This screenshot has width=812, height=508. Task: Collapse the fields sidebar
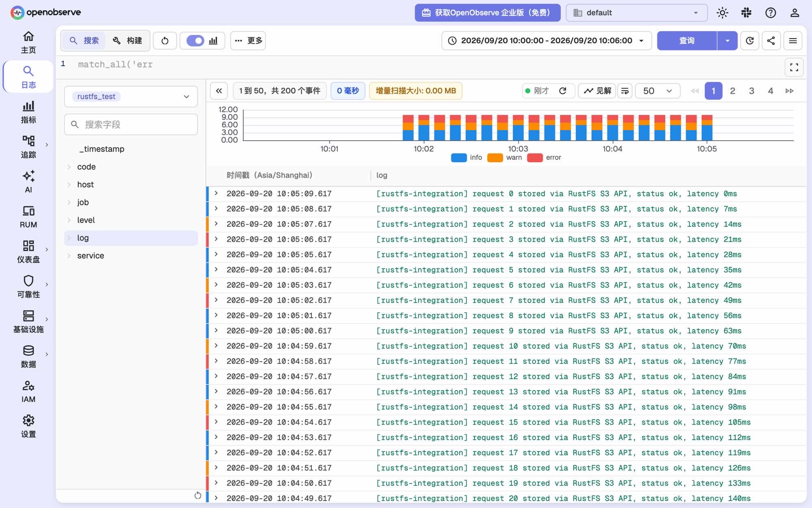coord(219,91)
